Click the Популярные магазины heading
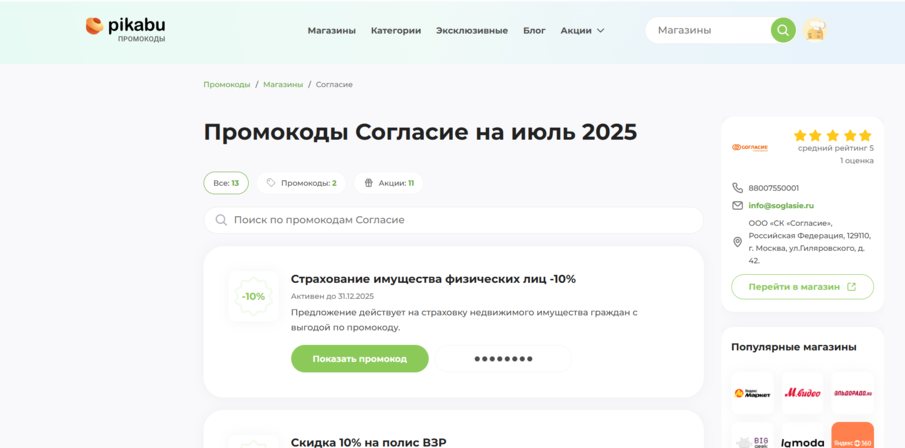 click(x=794, y=347)
